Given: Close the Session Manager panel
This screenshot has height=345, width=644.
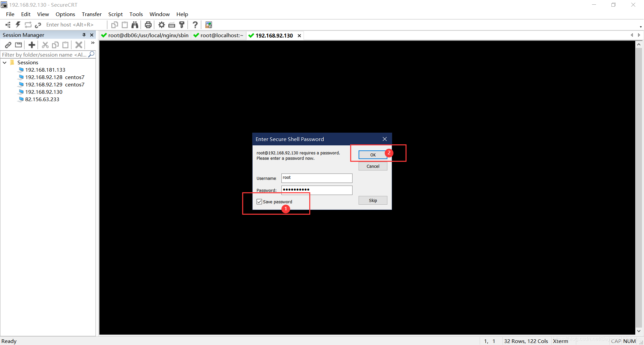Looking at the screenshot, I should 92,35.
